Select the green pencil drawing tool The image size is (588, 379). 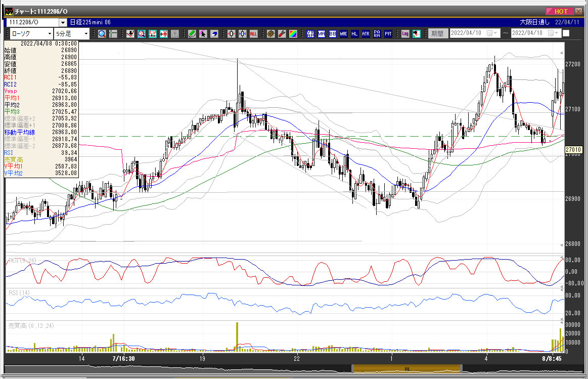(192, 34)
